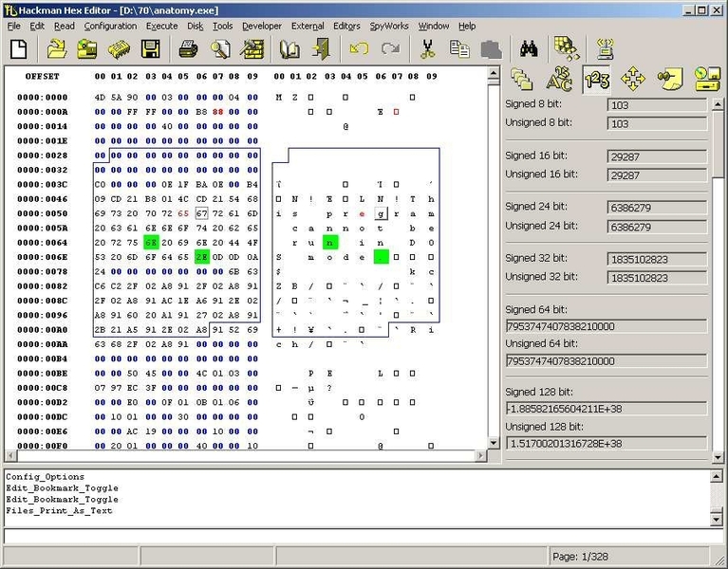Screen dimensions: 728x569
Task: Open print preview magnifier icon
Action: [220, 49]
